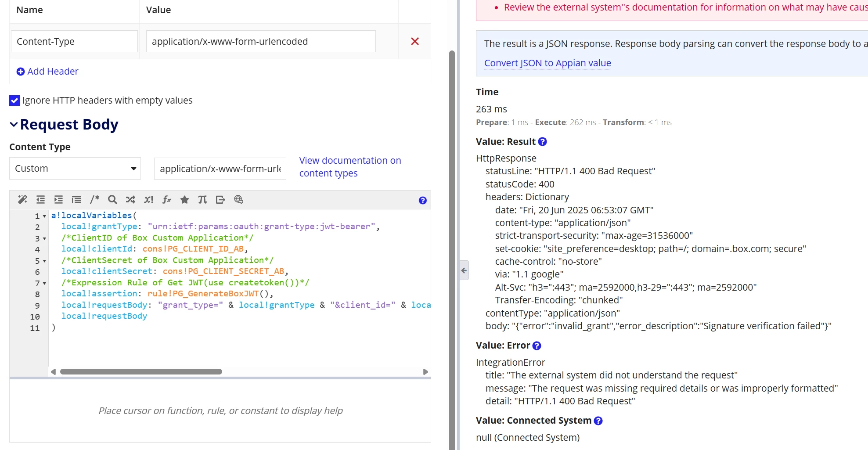This screenshot has width=868, height=450.
Task: Open search with magnifier icon
Action: pyautogui.click(x=112, y=200)
